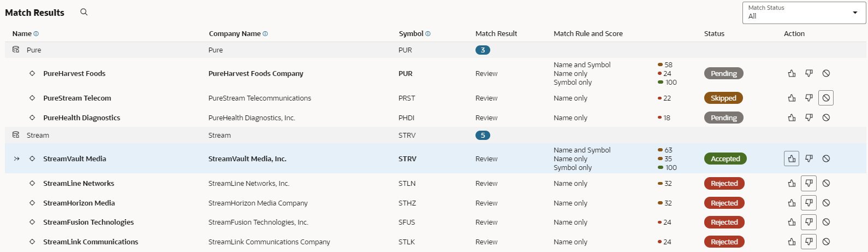Viewport: 868px width, 252px height.
Task: Click the StreamLink Communications name
Action: [x=91, y=242]
